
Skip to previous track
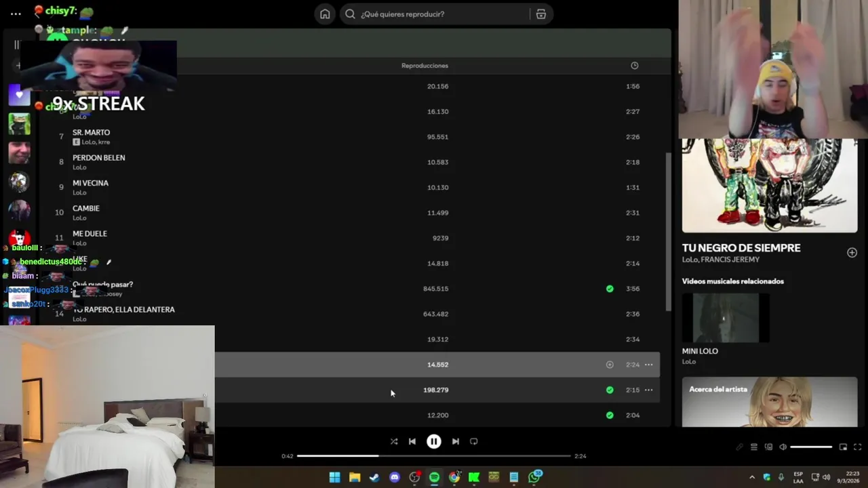pyautogui.click(x=412, y=441)
